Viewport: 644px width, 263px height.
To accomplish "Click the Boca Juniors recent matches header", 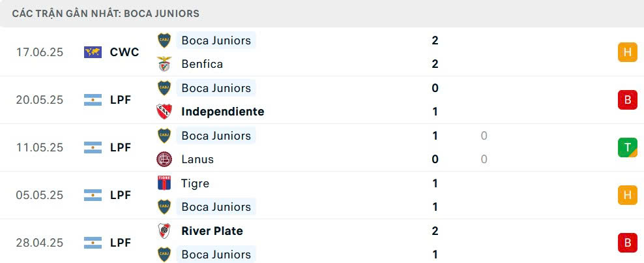I will 106,13.
